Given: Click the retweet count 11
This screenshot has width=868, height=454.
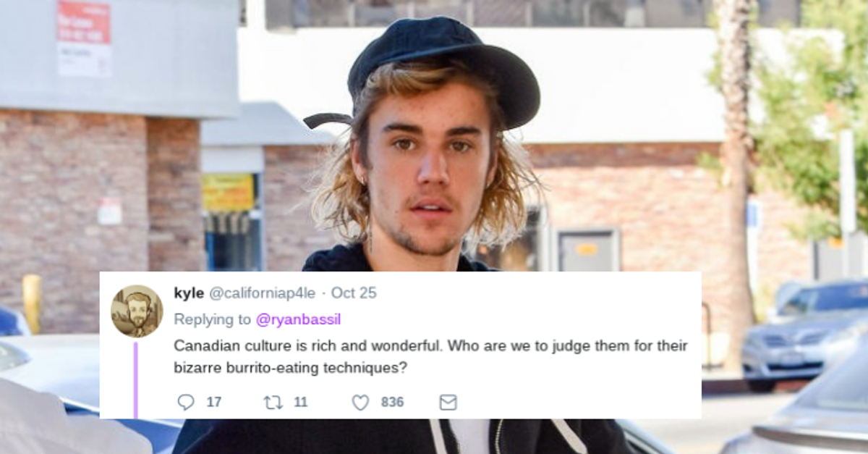Looking at the screenshot, I should tap(301, 402).
